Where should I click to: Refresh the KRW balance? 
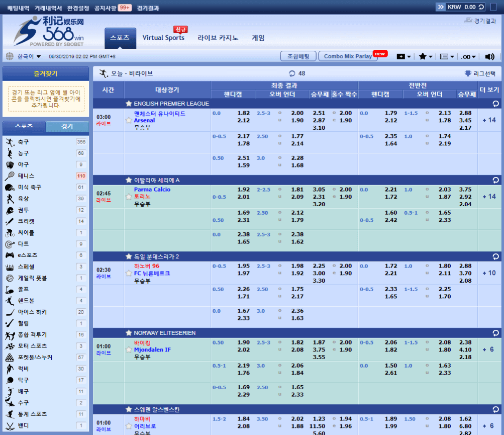click(481, 7)
